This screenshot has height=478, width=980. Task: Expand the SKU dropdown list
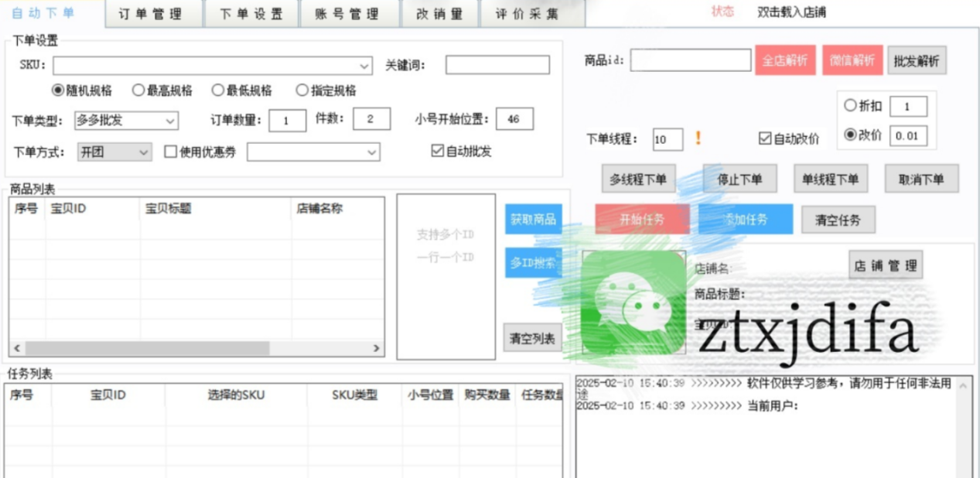click(364, 66)
